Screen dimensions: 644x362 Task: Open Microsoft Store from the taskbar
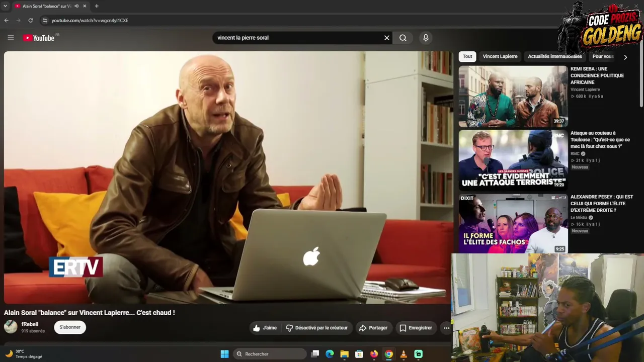[359, 354]
